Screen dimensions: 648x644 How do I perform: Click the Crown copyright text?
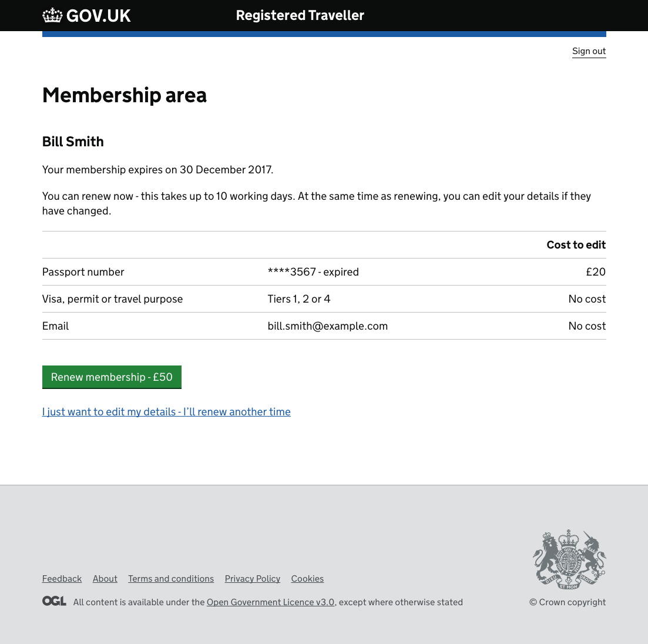(568, 602)
